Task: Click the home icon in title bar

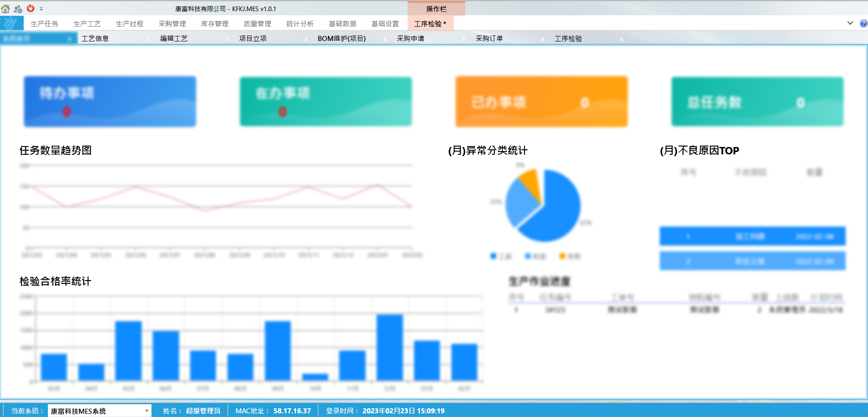Action: click(x=6, y=9)
